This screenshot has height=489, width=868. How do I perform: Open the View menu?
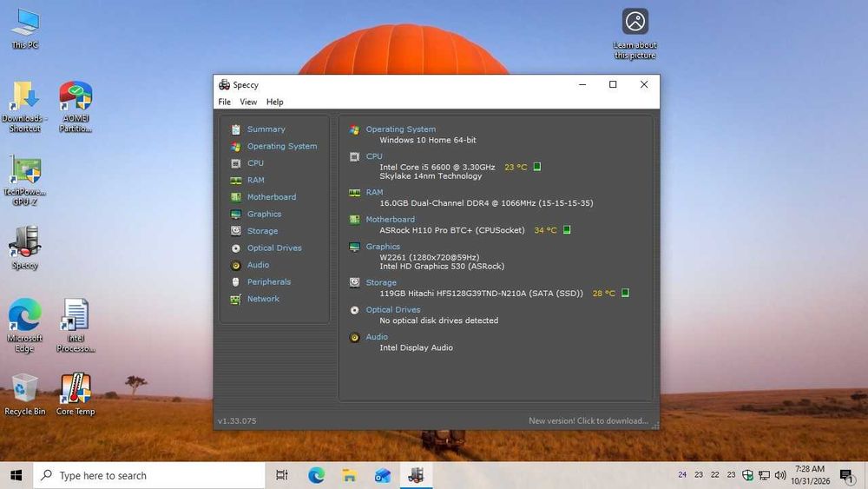(x=248, y=102)
